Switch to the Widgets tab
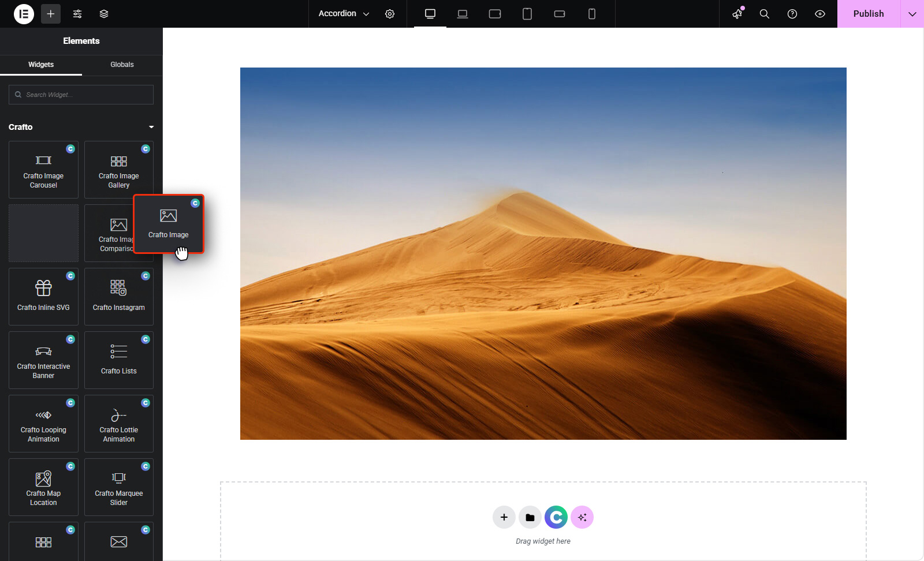The height and width of the screenshot is (561, 924). point(41,65)
